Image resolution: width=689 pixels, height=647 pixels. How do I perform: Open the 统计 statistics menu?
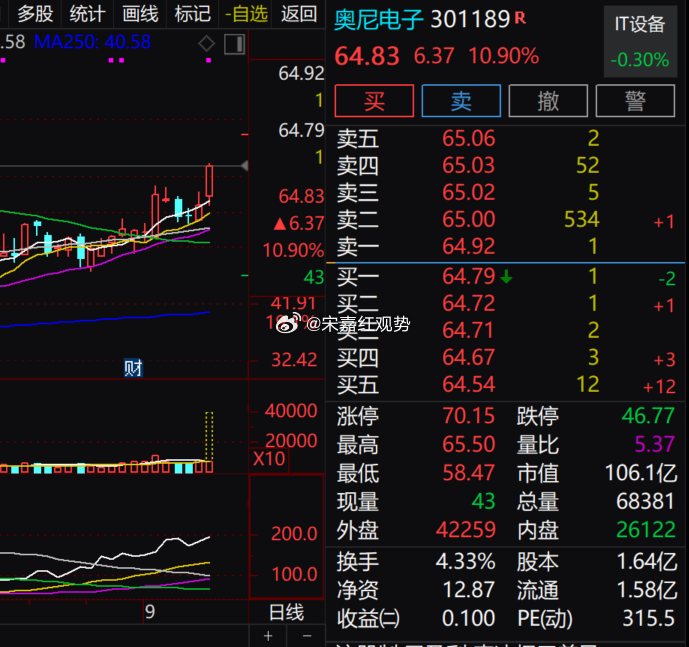pos(87,14)
